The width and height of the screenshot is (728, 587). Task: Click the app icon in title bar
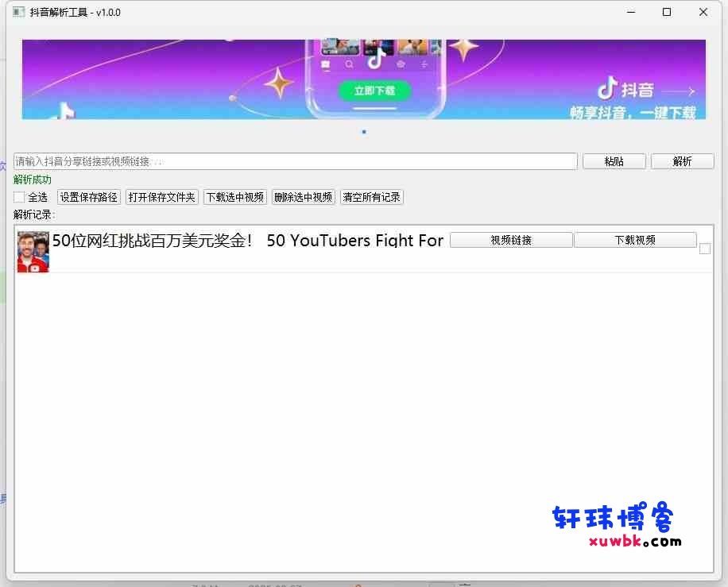pos(18,12)
